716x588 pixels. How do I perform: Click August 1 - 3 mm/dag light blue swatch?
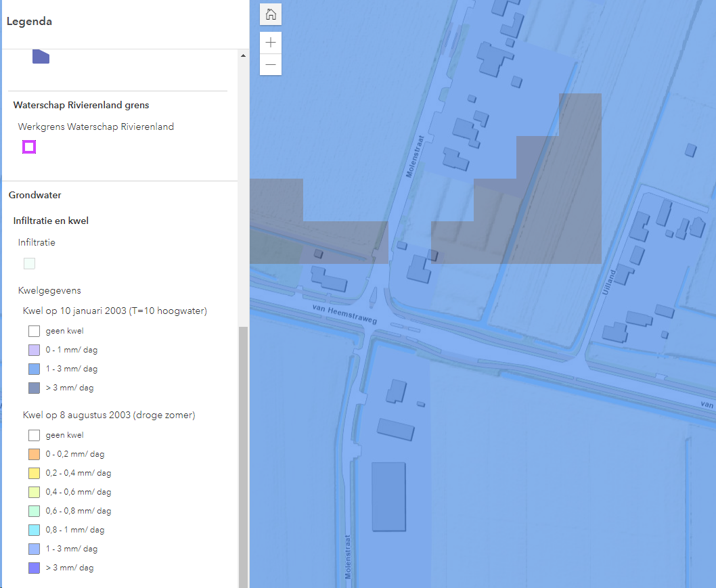click(35, 549)
